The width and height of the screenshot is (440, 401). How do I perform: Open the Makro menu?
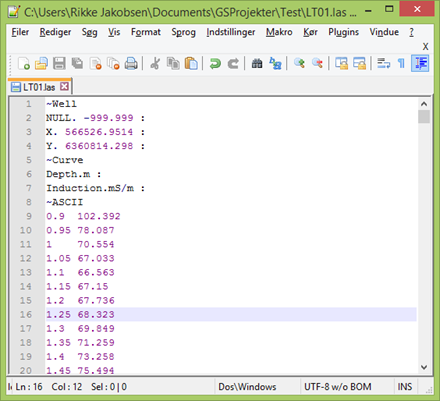pyautogui.click(x=279, y=32)
